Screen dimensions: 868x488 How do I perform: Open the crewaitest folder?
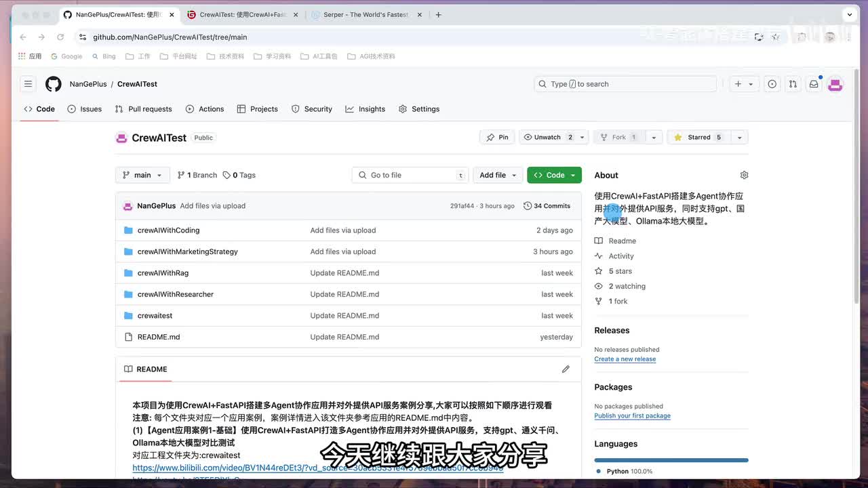click(155, 316)
